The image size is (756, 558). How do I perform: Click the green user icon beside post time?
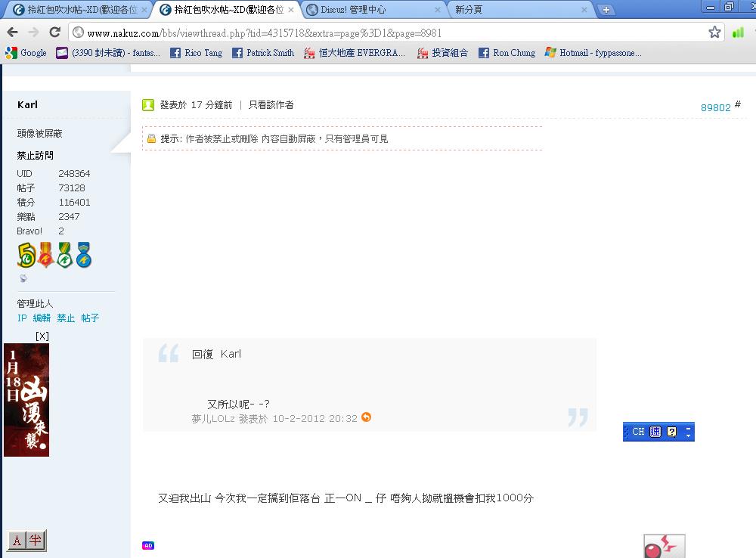(x=148, y=104)
